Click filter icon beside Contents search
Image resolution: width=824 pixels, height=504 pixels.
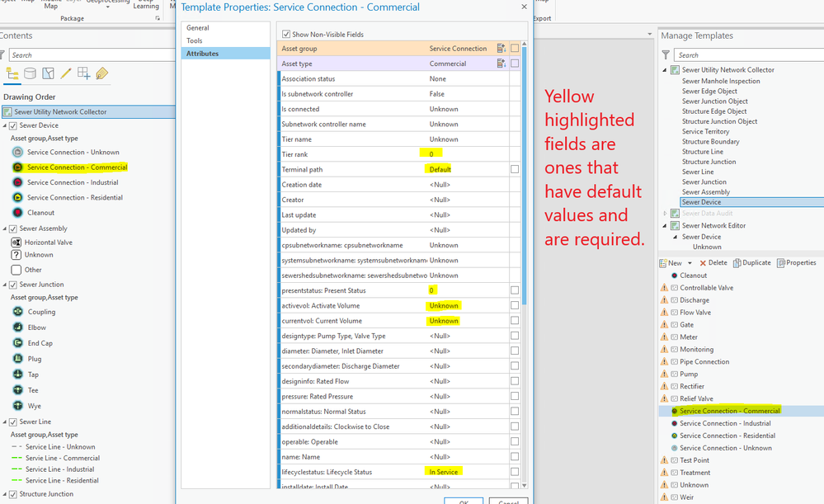2,55
